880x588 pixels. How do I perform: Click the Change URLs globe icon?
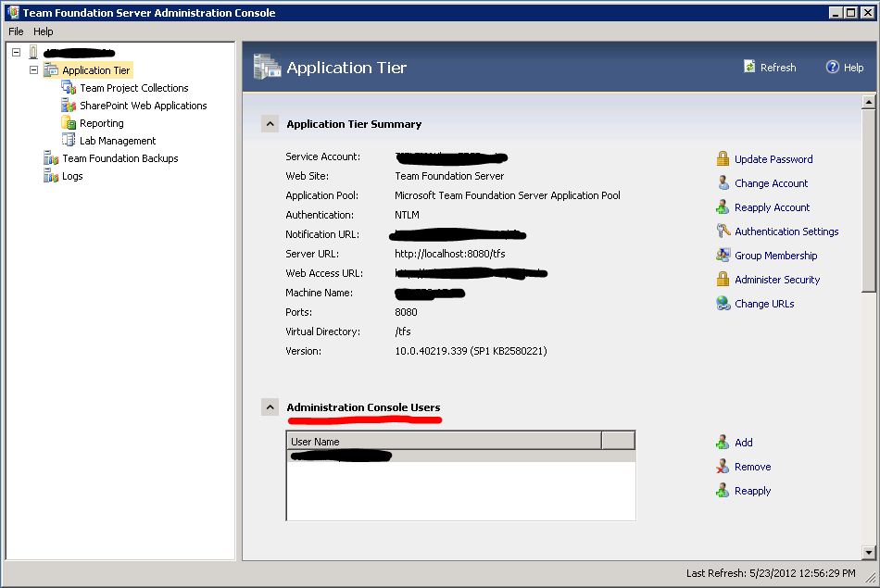(723, 303)
